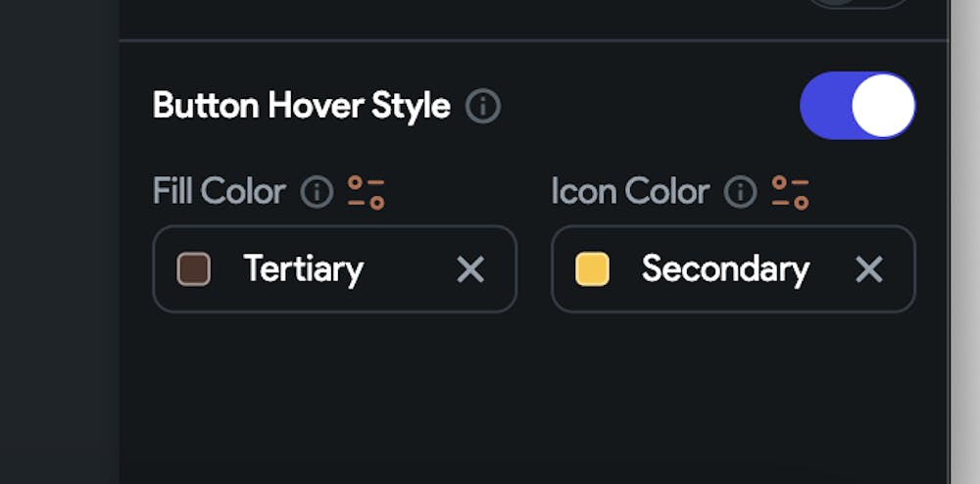The width and height of the screenshot is (980, 484).
Task: Open Icon Color variable settings icon
Action: pyautogui.click(x=790, y=192)
